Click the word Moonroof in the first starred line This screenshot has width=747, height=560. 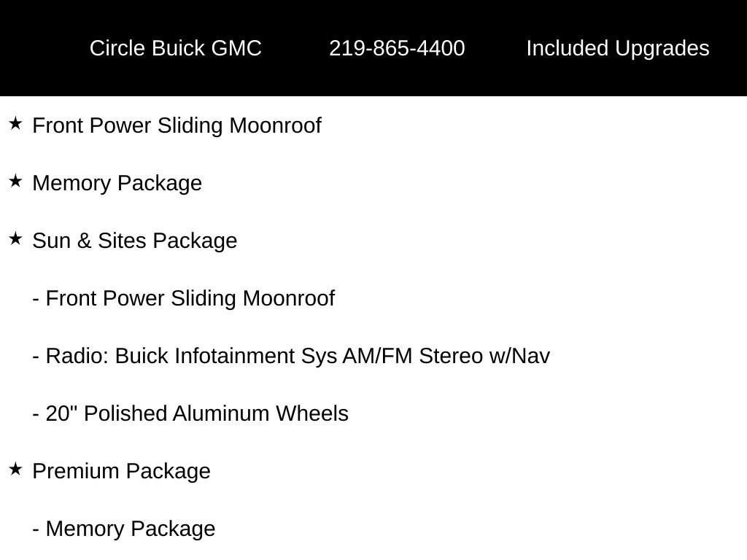pos(275,125)
